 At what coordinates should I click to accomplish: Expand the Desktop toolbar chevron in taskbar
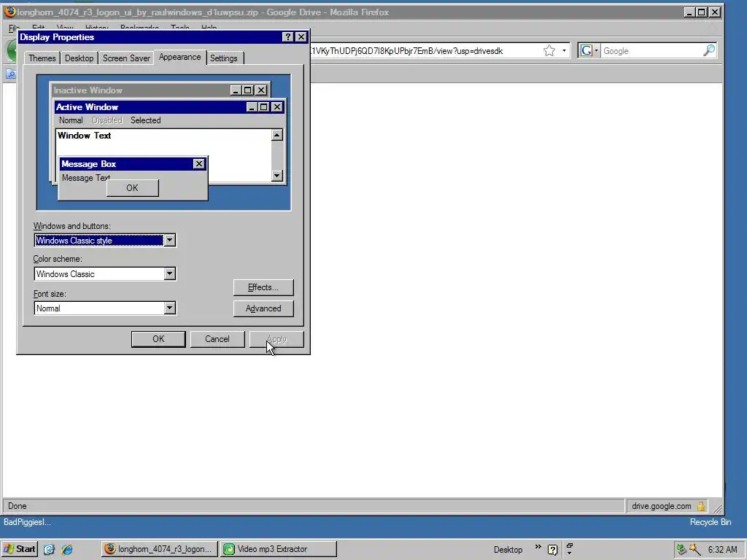(x=538, y=547)
